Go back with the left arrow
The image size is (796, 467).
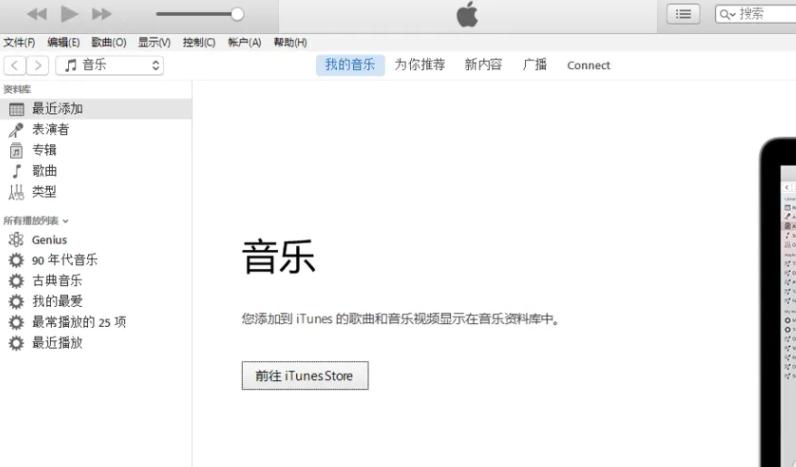point(15,65)
